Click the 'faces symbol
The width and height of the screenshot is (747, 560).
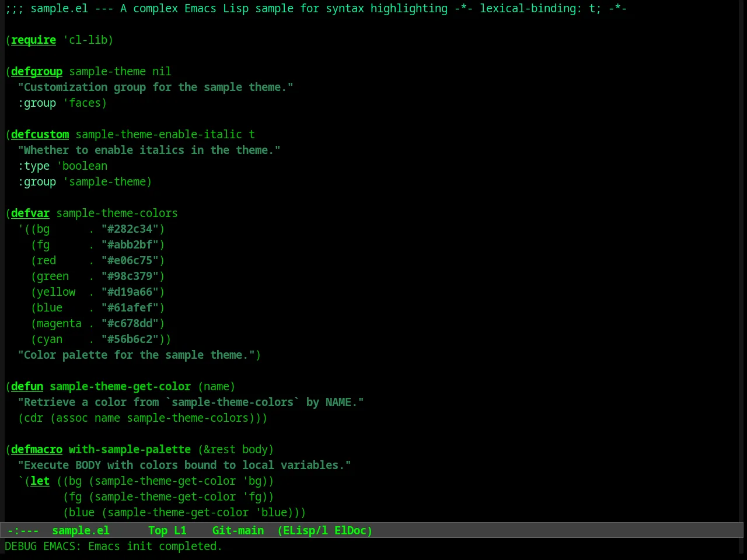pos(82,103)
